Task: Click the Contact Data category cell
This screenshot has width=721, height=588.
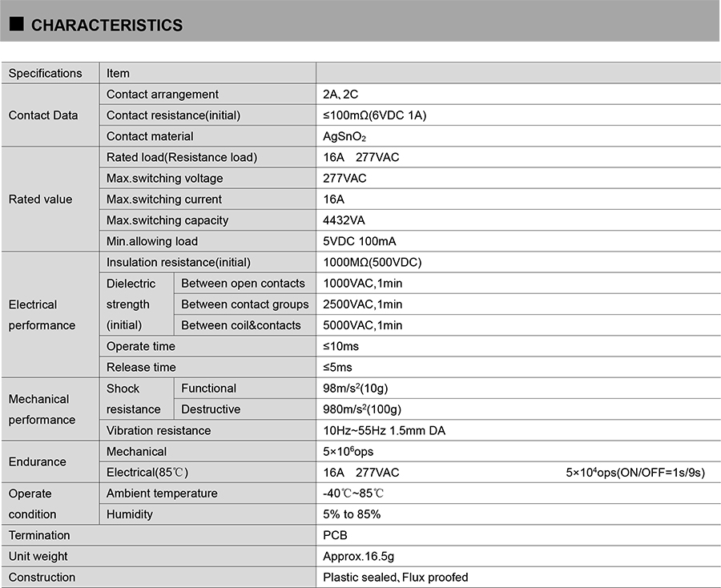Action: [43, 115]
